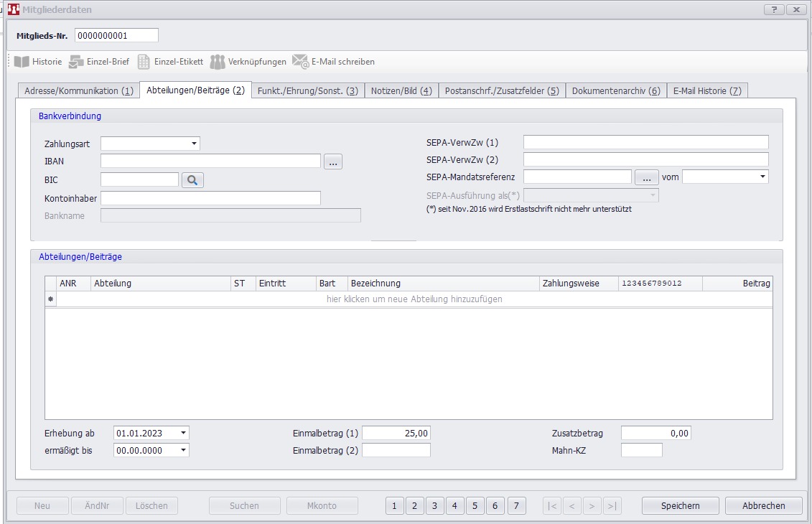Open the member Historie view
The width and height of the screenshot is (812, 524).
[x=39, y=62]
